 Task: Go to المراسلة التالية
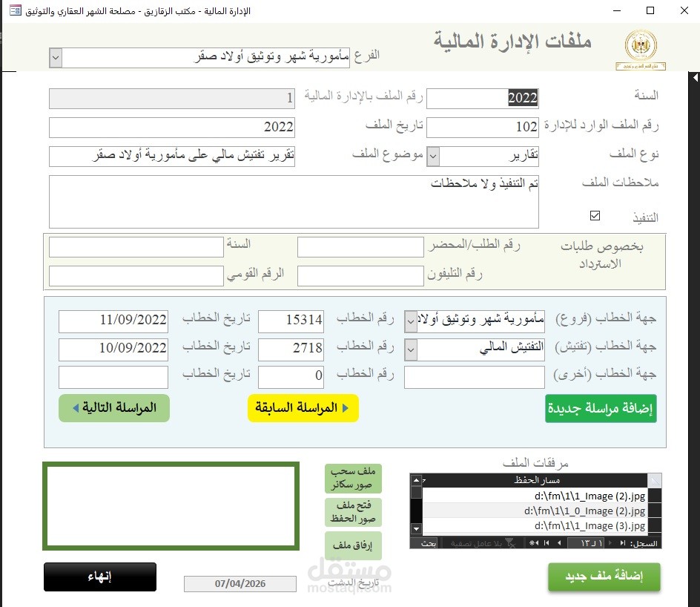coord(114,408)
